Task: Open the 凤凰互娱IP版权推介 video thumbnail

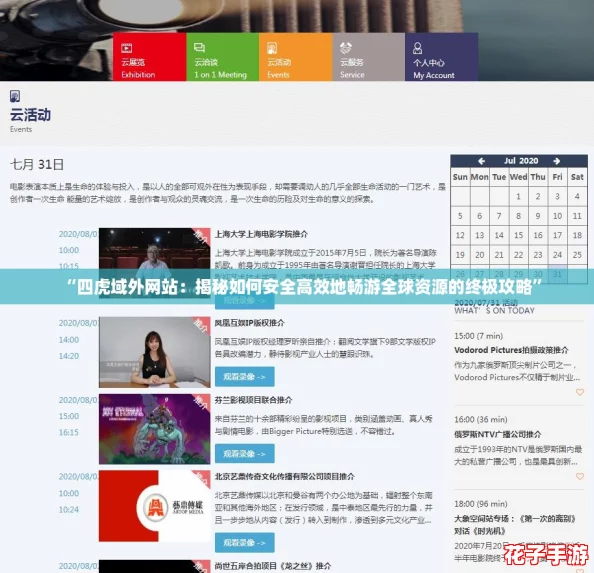Action: pos(155,352)
